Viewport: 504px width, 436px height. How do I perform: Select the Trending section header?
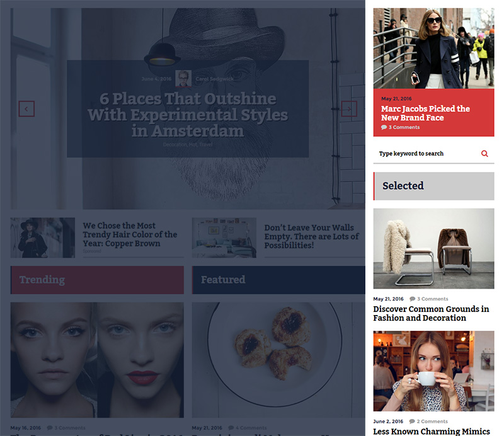pyautogui.click(x=97, y=280)
